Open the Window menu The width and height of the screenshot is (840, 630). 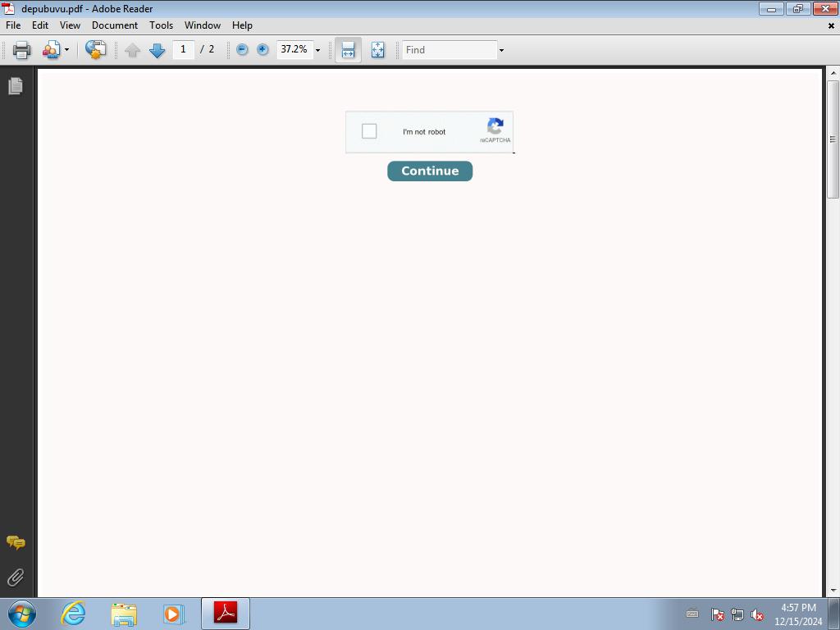203,25
